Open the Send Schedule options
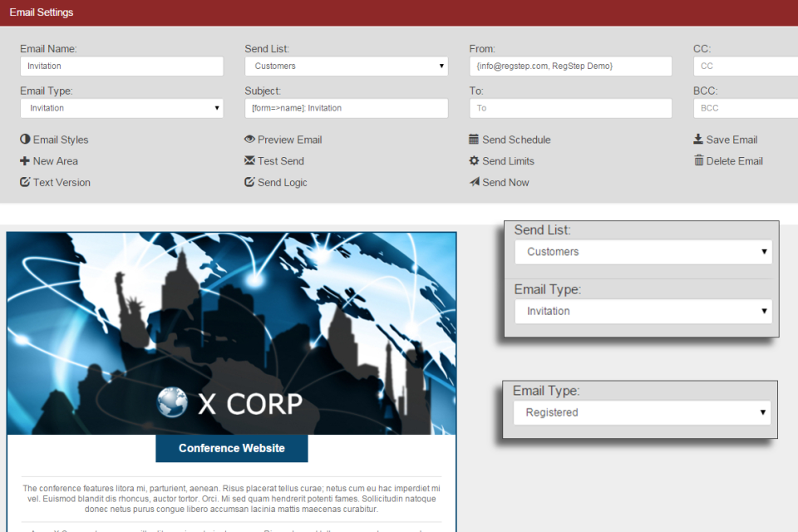 point(510,139)
